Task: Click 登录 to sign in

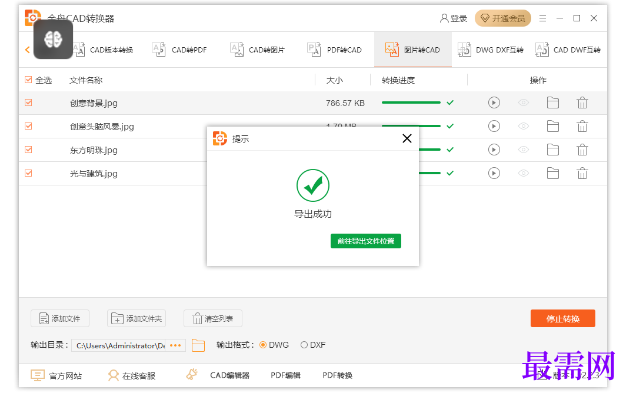Action: click(x=453, y=18)
